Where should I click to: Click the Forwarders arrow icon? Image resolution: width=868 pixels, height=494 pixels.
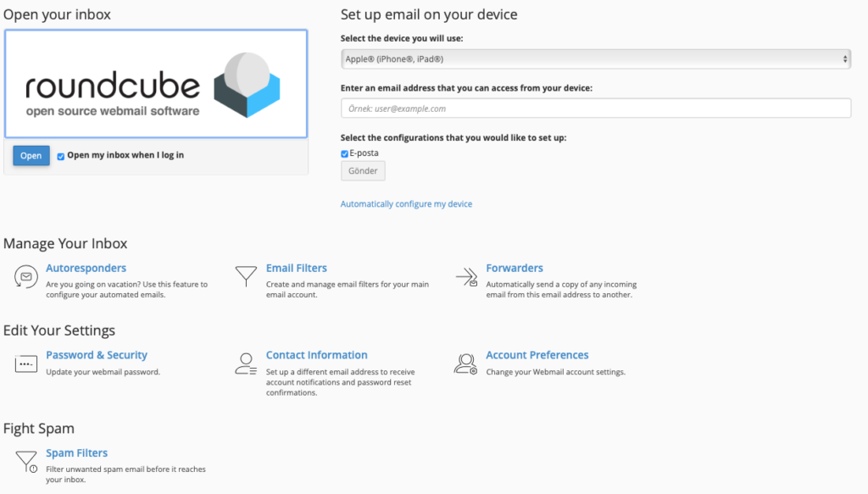[x=466, y=276]
